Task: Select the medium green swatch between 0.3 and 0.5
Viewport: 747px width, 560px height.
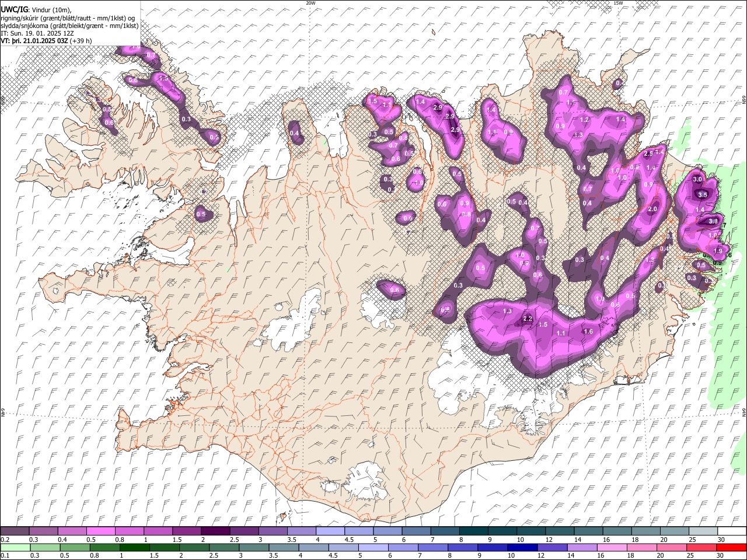Action: [x=44, y=547]
